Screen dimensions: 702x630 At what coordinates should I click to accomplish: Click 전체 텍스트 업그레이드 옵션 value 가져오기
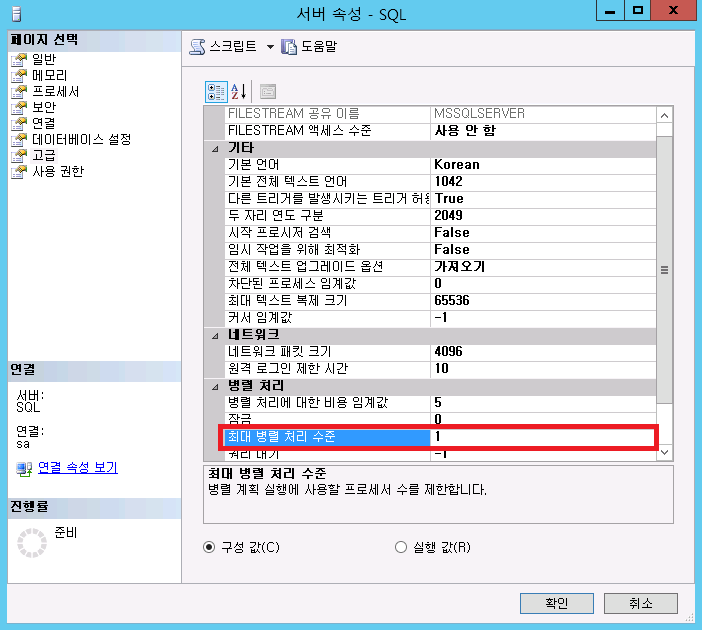(459, 267)
